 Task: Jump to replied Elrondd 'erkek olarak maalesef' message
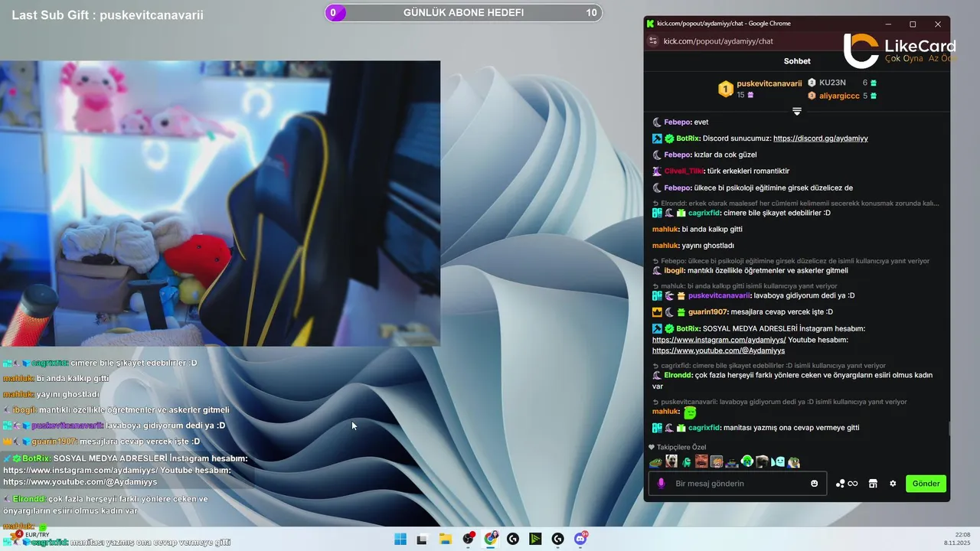(795, 204)
